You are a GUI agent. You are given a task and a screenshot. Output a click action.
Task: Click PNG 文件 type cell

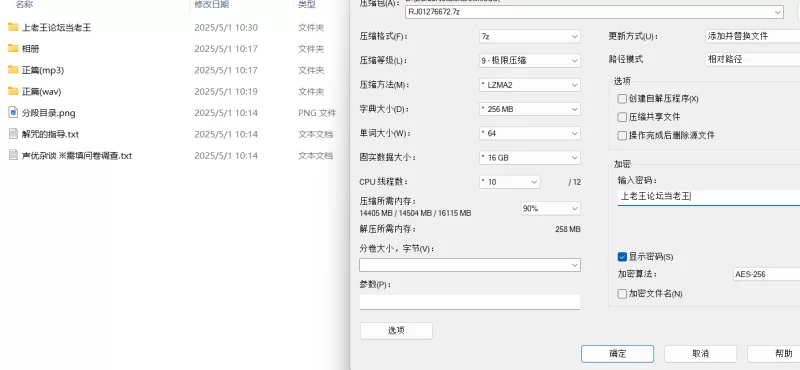(x=317, y=113)
